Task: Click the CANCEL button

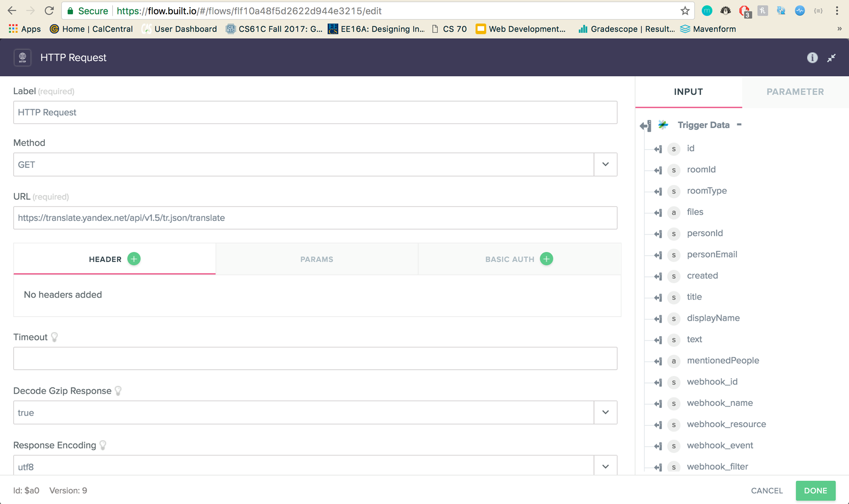Action: click(x=767, y=491)
